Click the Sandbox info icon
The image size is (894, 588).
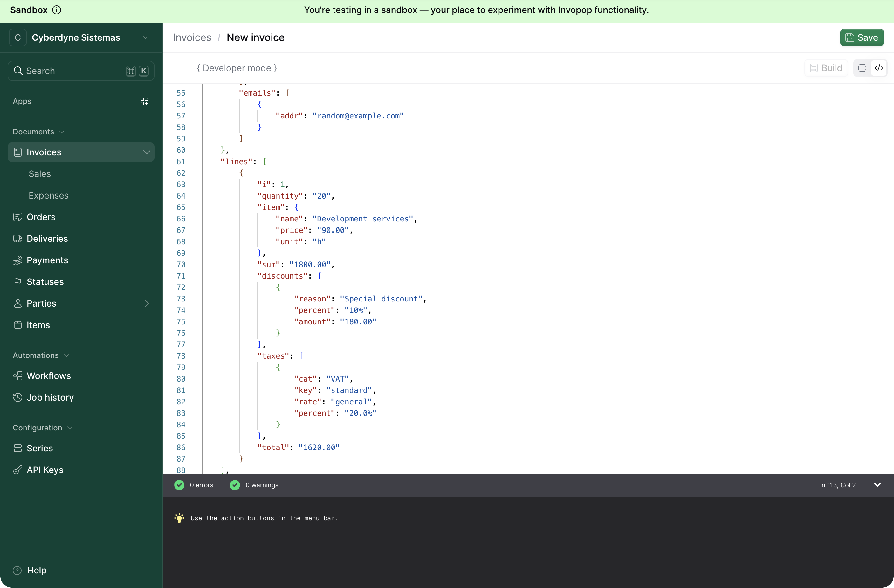click(56, 10)
